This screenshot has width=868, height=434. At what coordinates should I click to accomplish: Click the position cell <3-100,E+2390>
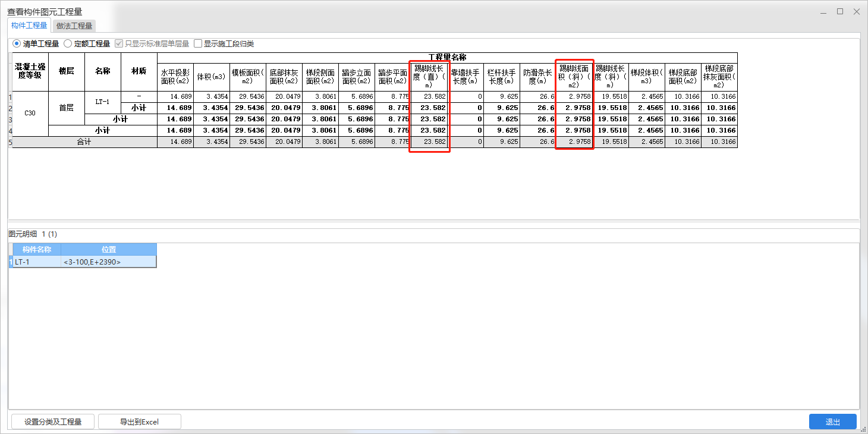point(109,262)
